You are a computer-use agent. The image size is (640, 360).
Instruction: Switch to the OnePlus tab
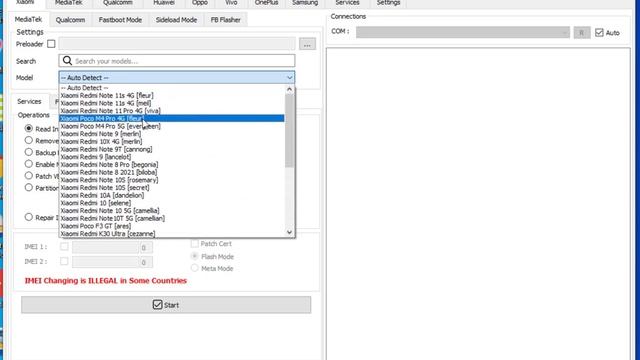click(x=266, y=3)
